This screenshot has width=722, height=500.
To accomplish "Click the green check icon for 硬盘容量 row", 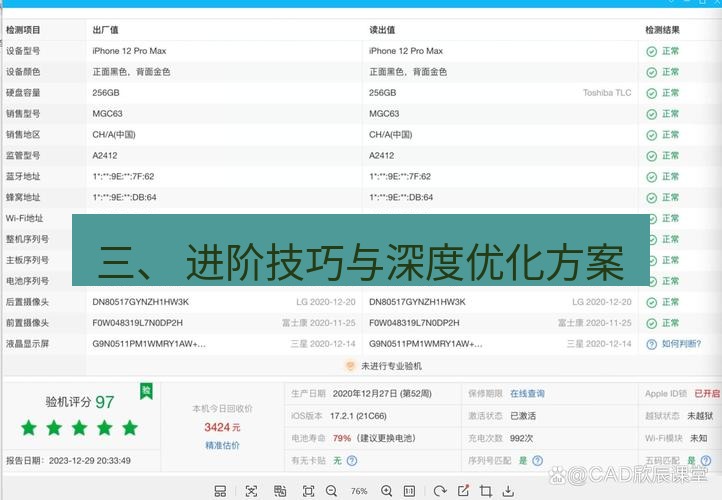I will 651,93.
